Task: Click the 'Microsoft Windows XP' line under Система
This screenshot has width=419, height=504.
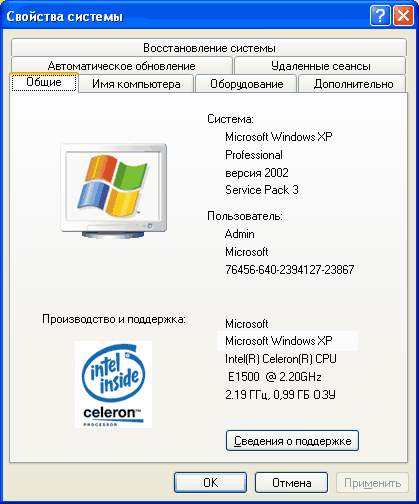Action: point(279,137)
